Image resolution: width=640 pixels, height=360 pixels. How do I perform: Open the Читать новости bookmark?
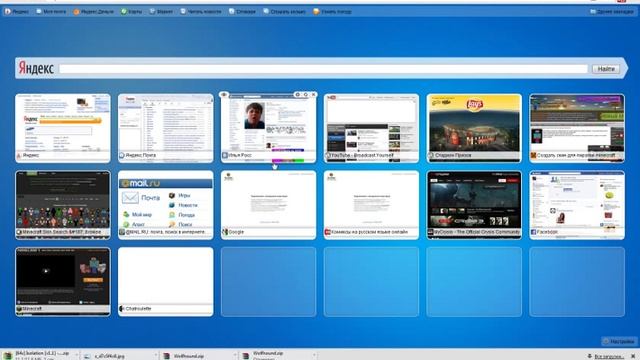click(201, 12)
